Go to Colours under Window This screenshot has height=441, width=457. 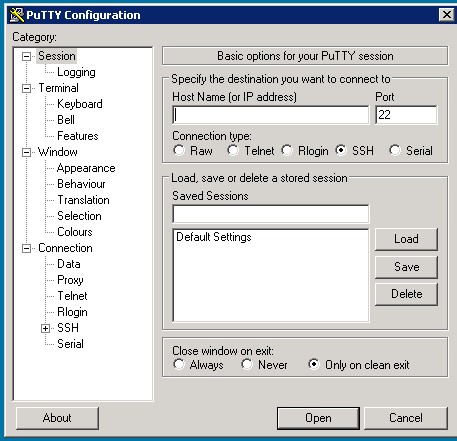(75, 232)
